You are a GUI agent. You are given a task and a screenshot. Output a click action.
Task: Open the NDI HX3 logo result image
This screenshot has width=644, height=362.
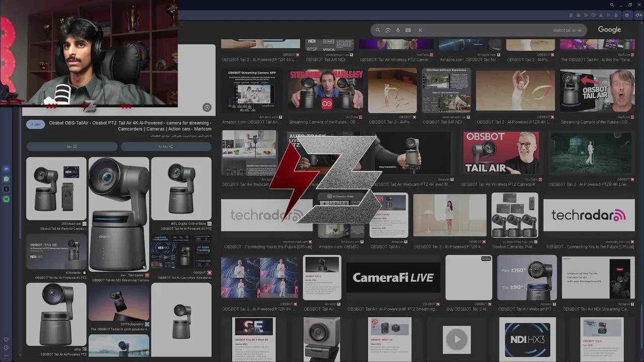tap(527, 339)
